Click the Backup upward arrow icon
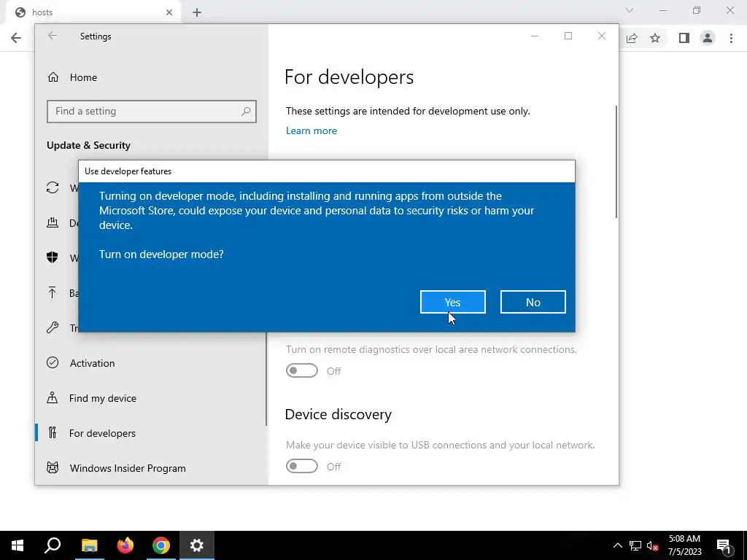The image size is (747, 560). click(53, 292)
